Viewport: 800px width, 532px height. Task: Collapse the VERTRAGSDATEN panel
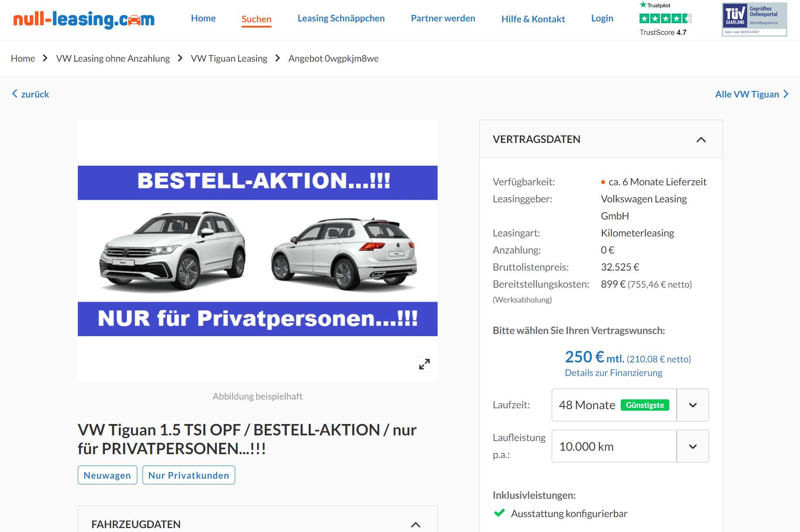pos(701,139)
